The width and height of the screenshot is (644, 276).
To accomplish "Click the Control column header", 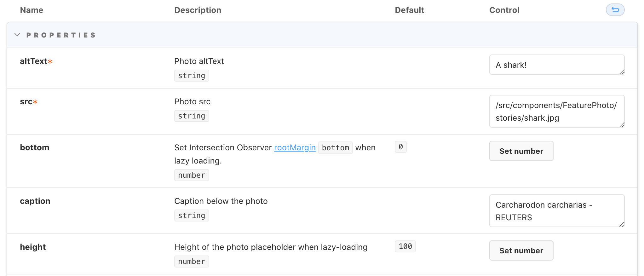I will click(x=504, y=10).
